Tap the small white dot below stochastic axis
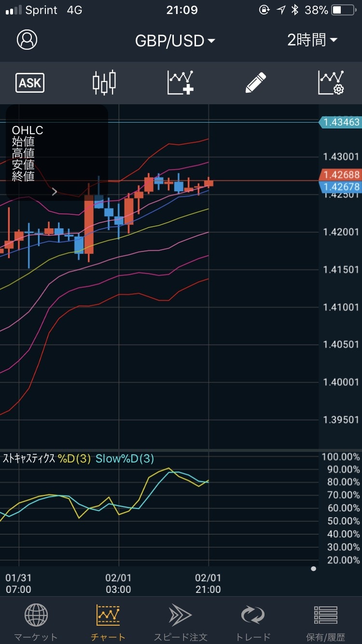Viewport: 362px width, 644px height. click(314, 569)
